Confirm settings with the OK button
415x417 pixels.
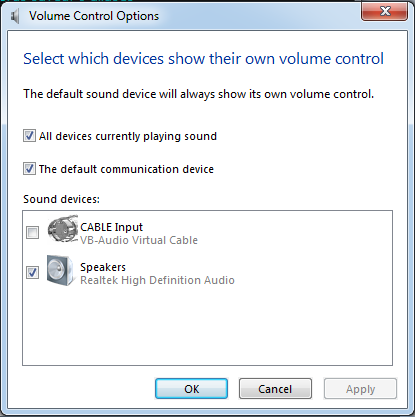point(191,389)
